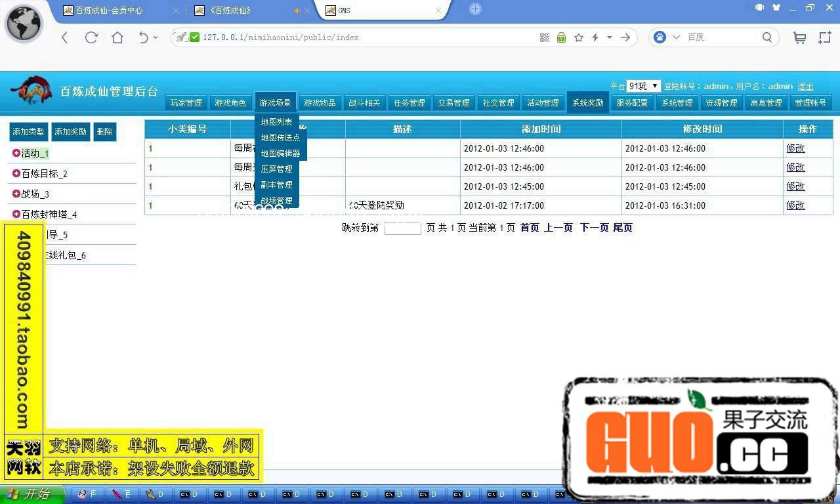Click 修改 in the 2012-01-03 12:45:00 row
840x504 pixels.
click(x=795, y=186)
